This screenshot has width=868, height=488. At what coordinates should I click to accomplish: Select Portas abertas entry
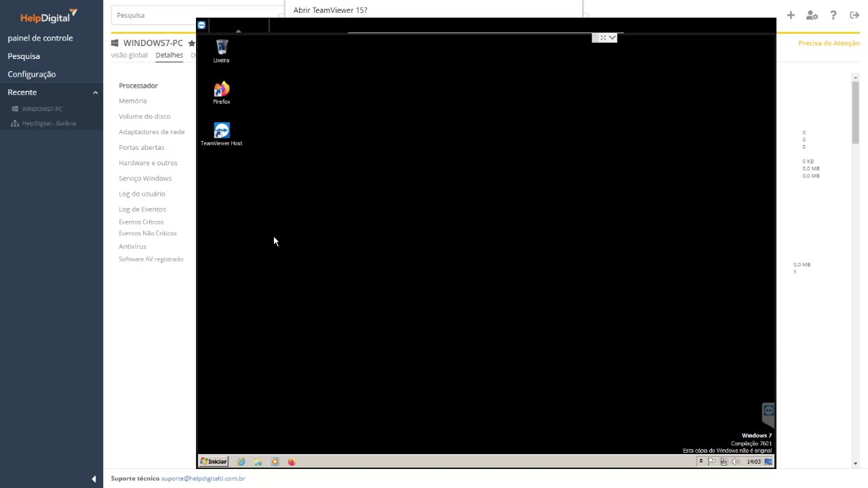pos(141,147)
